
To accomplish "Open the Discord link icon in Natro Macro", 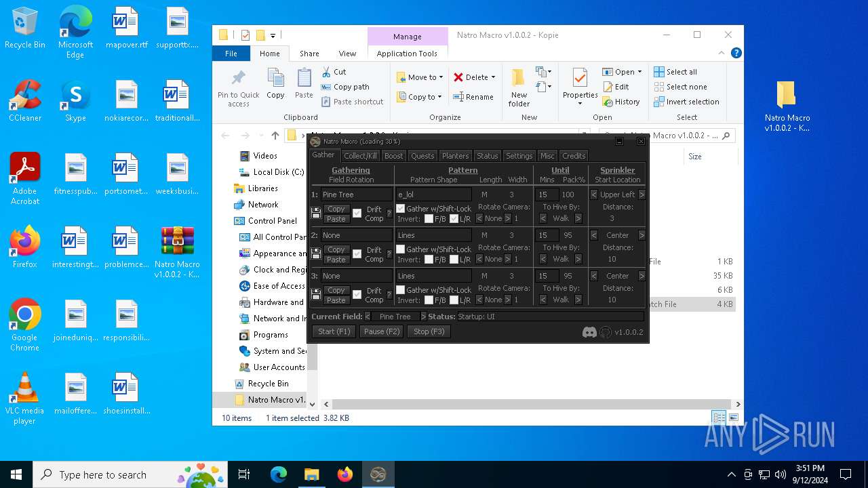I will (590, 332).
